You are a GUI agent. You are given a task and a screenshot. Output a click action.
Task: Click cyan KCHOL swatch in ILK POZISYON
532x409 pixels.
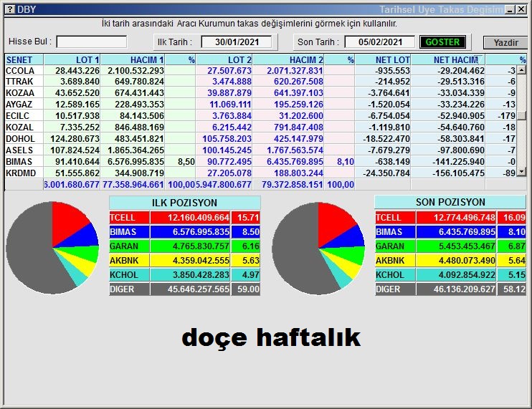point(129,275)
